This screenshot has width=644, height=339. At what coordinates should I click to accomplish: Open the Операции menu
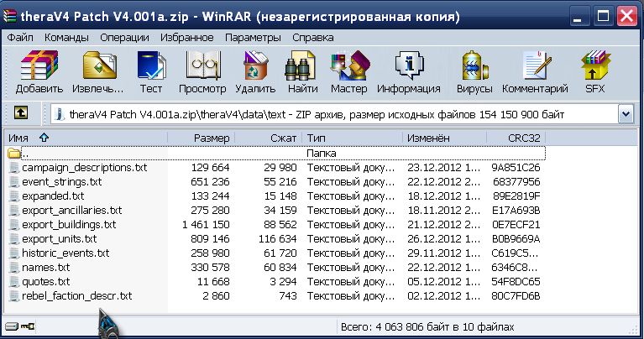(x=124, y=38)
